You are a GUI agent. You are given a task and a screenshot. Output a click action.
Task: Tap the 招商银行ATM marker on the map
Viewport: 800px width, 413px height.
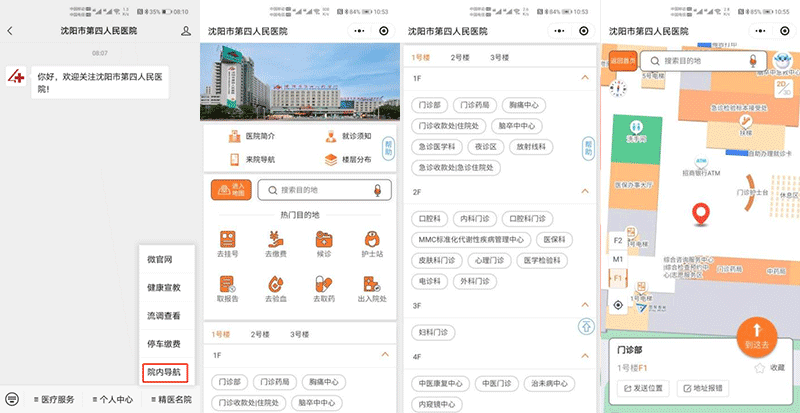(x=701, y=162)
